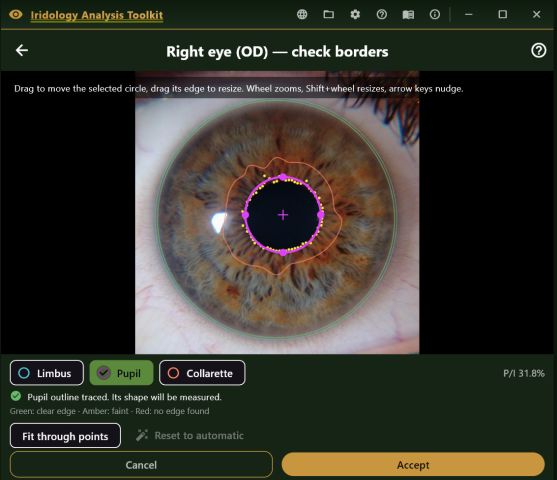Viewport: 557px width, 480px height.
Task: Select the Collarette border option
Action: tap(202, 373)
